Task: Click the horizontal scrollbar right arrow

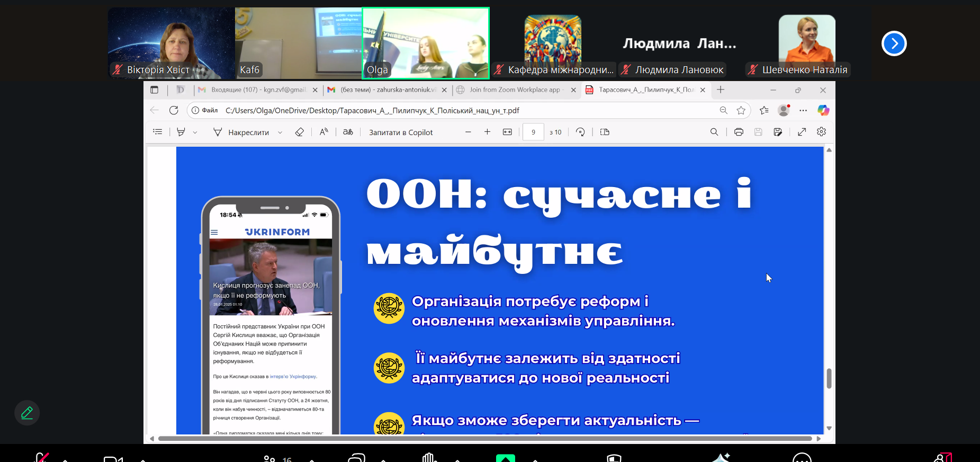Action: 819,439
